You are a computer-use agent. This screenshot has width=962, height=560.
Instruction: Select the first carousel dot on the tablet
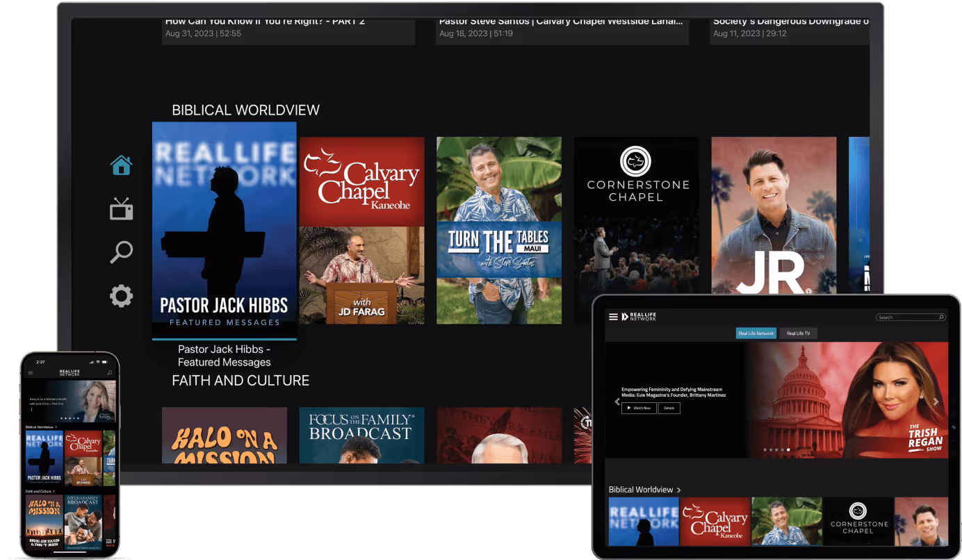[x=765, y=450]
